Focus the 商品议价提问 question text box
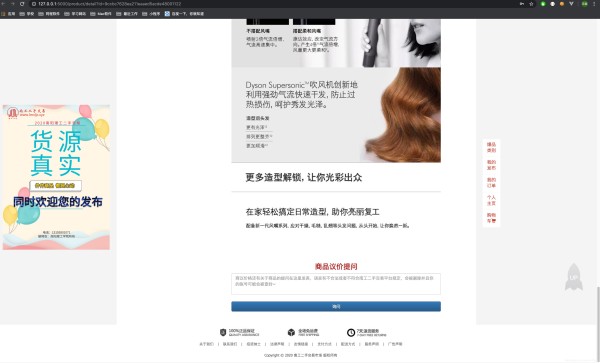Viewport: 600px width, 363px height. pos(336,284)
